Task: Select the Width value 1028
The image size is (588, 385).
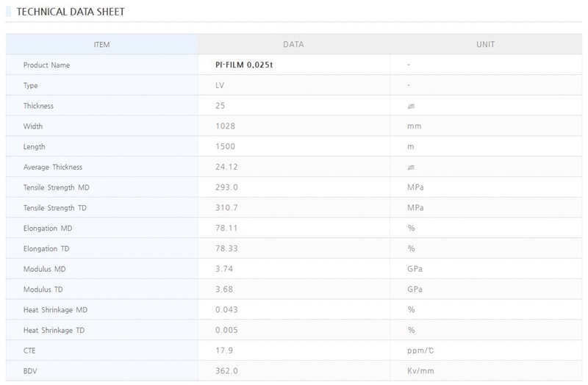Action: pyautogui.click(x=225, y=126)
